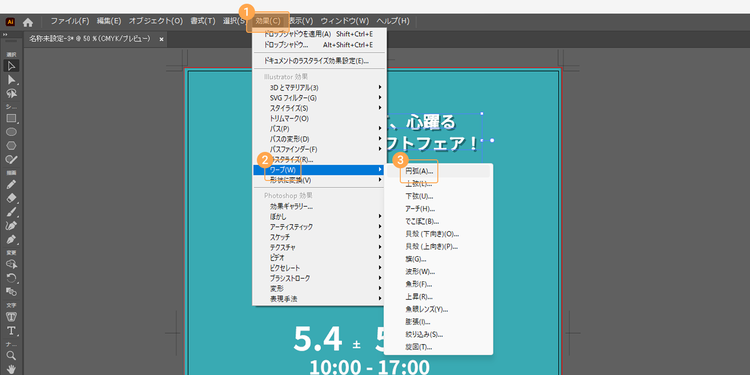
Task: Click the Home icon
Action: click(x=28, y=22)
